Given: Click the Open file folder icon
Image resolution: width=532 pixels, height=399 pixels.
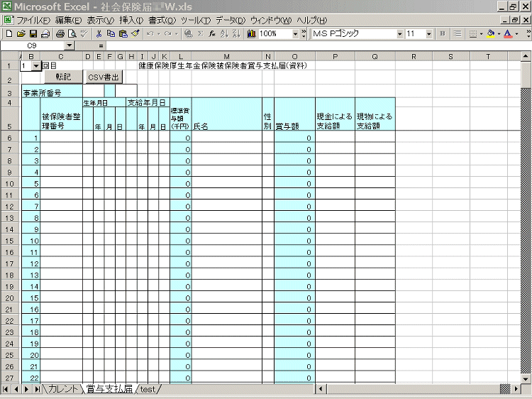Looking at the screenshot, I should (21, 33).
